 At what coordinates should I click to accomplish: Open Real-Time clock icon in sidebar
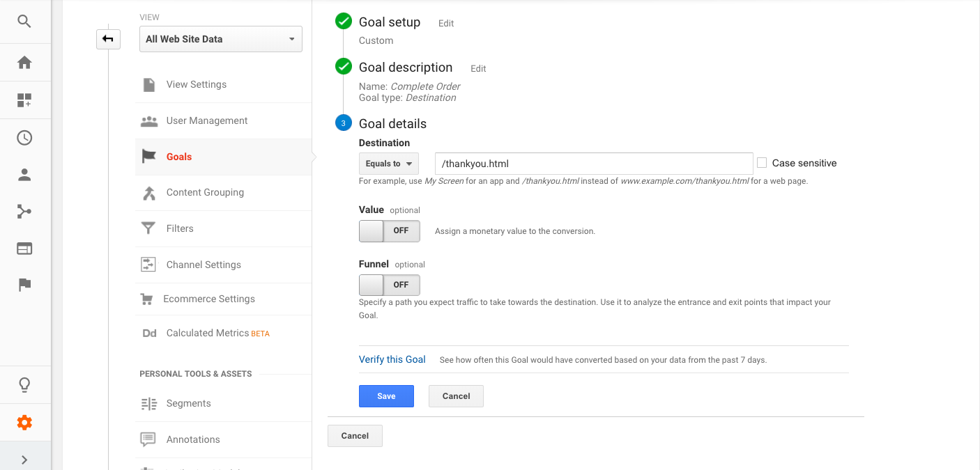(x=24, y=138)
